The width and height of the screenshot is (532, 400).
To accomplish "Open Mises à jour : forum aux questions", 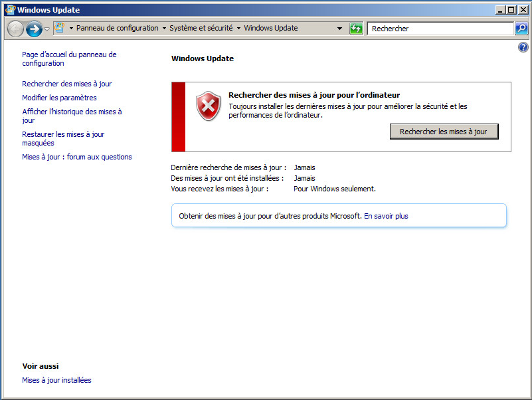I will (x=77, y=157).
